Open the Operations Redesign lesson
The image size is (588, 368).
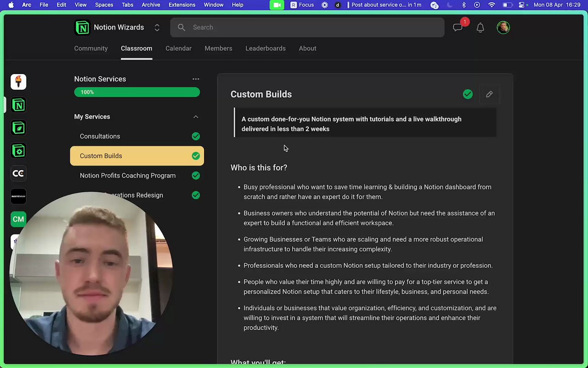click(137, 195)
